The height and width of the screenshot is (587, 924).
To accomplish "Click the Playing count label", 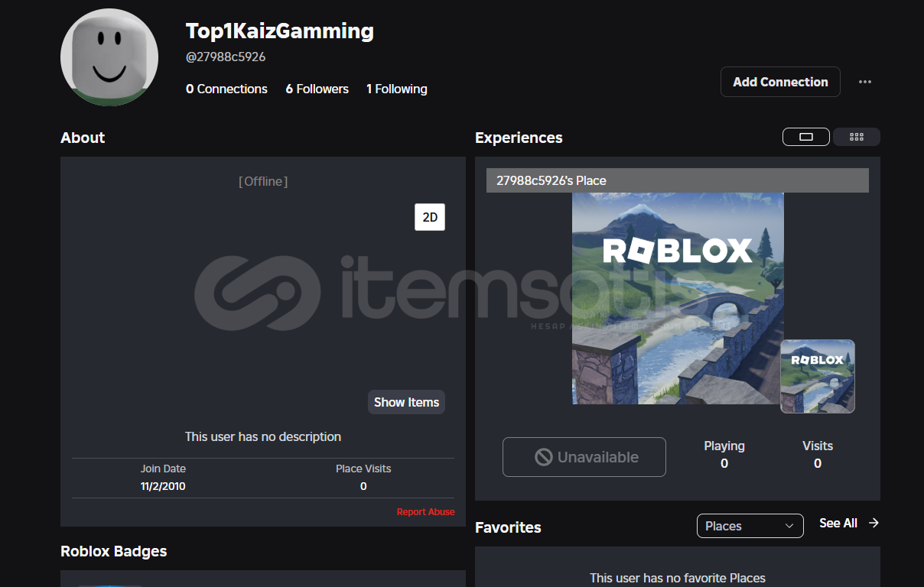I will tap(724, 446).
